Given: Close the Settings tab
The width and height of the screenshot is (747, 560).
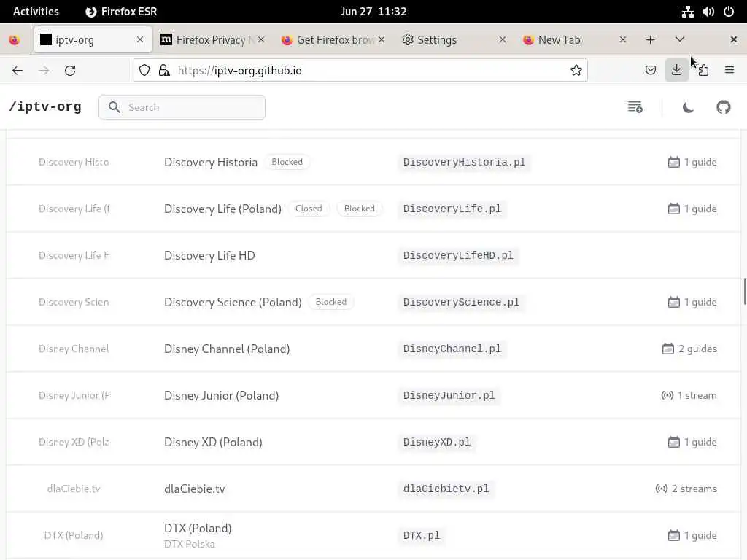Looking at the screenshot, I should coord(502,40).
